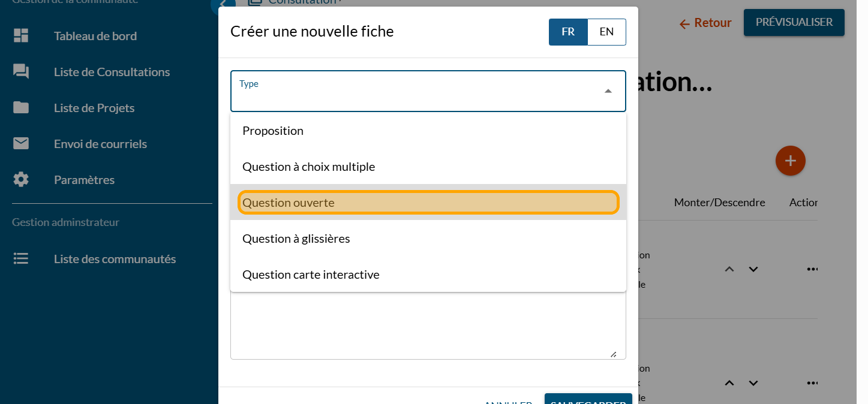Screen dimensions: 868x404
Task: Switch the form language to EN
Action: [606, 32]
